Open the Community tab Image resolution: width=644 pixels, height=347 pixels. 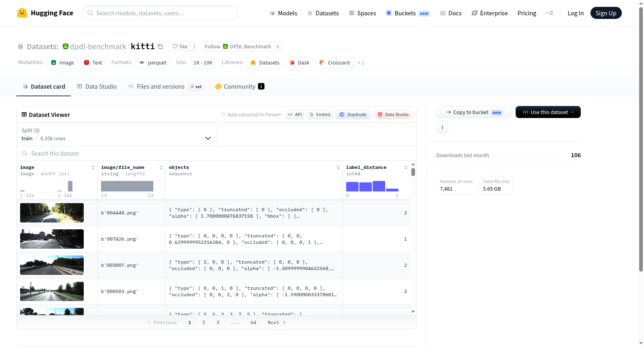tap(239, 86)
